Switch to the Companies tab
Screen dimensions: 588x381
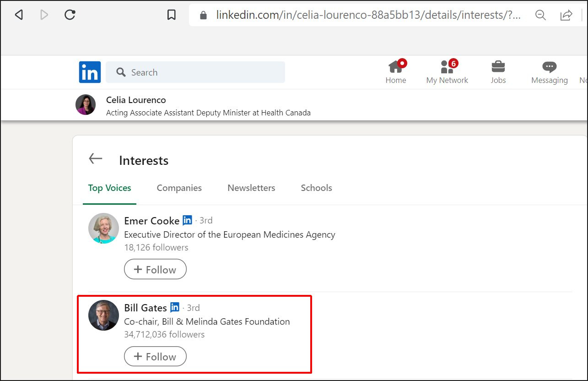tap(179, 188)
